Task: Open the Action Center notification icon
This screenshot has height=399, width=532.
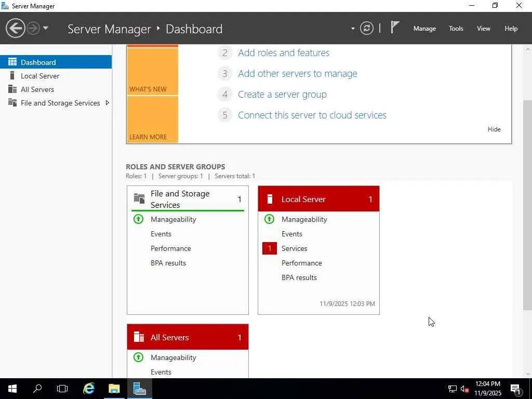Action: [516, 389]
